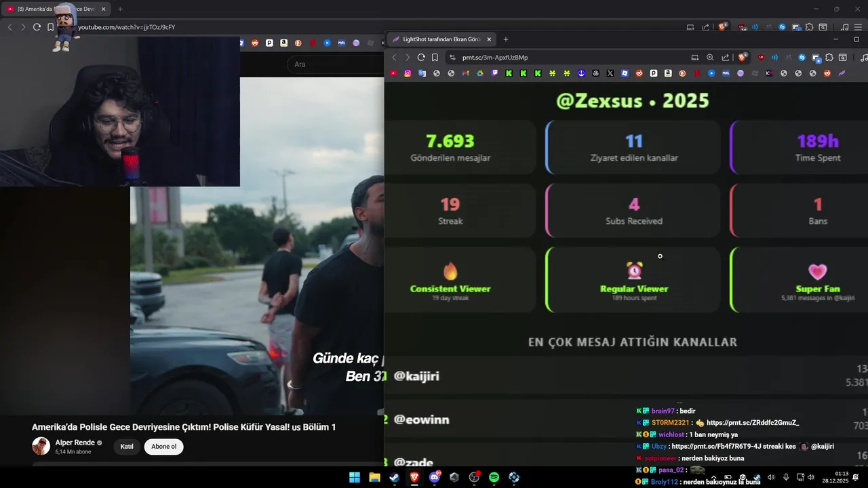The image size is (868, 488).
Task: Reload the YouTube window page
Action: 37,27
